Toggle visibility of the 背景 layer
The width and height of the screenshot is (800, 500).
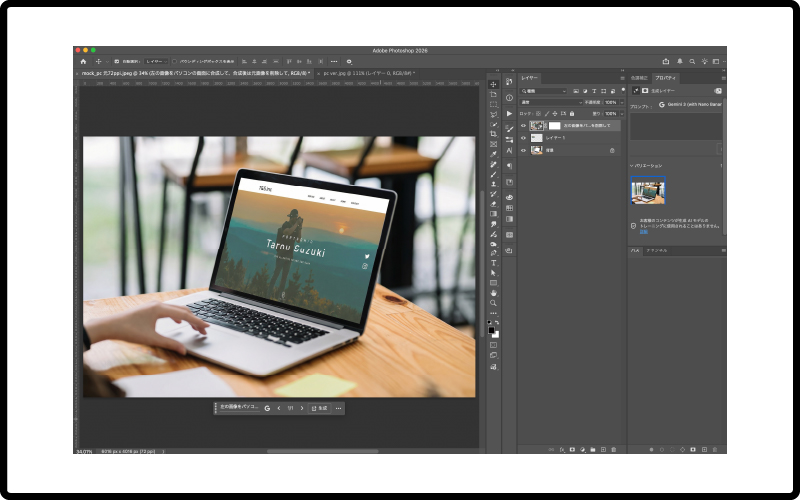tap(523, 150)
